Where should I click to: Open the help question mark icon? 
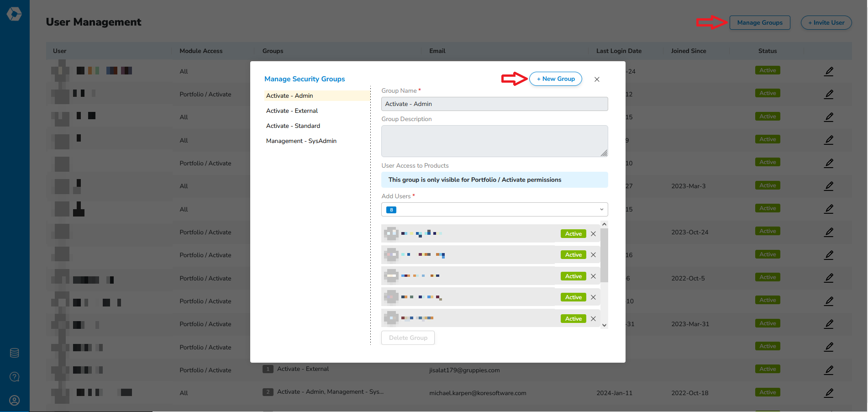click(15, 377)
